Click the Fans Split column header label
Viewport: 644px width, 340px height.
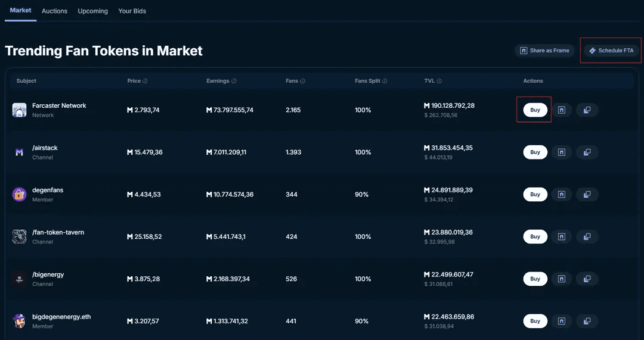(367, 81)
